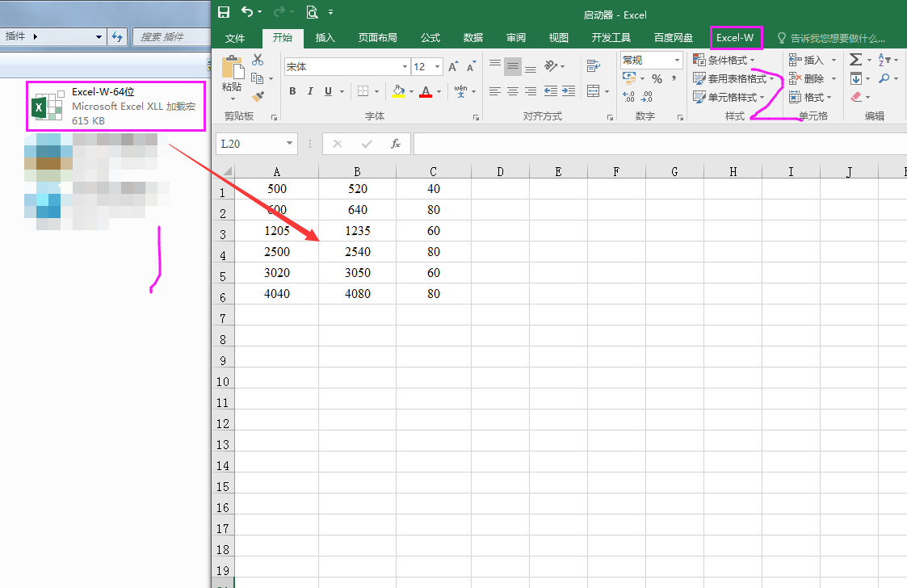
Task: Click the AutoSum sigma icon
Action: pos(855,60)
